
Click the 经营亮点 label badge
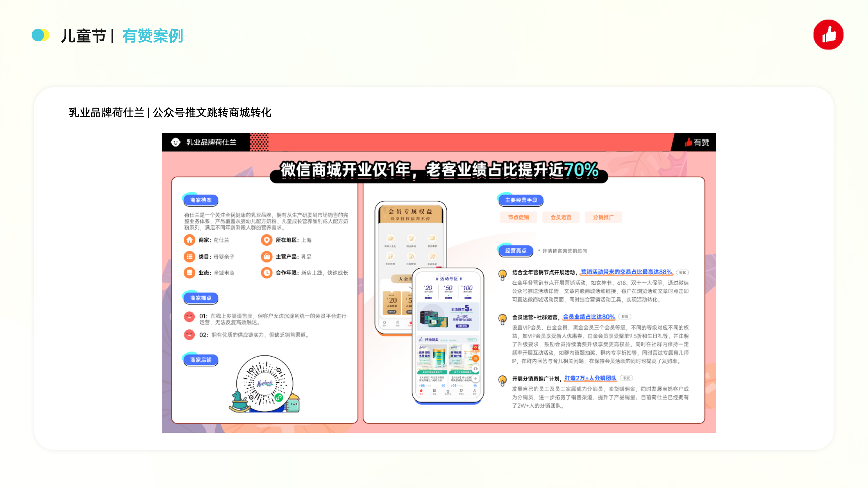[x=516, y=251]
